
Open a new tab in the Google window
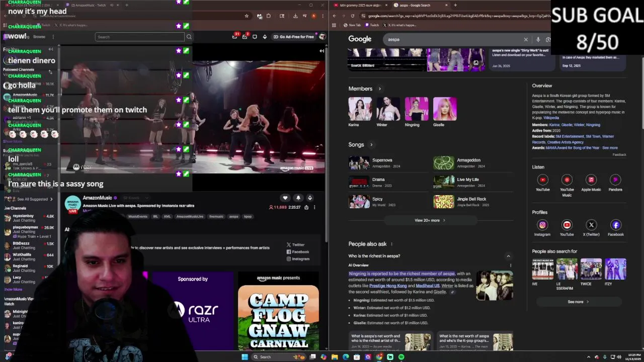455,5
